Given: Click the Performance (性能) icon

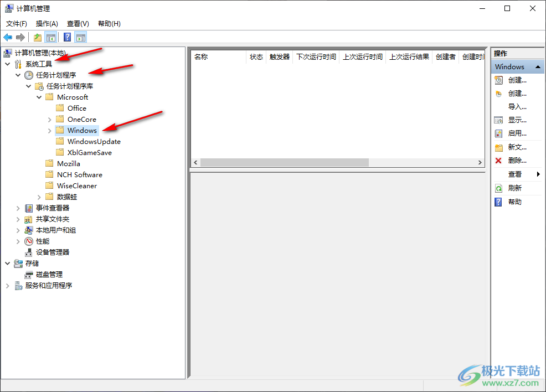Looking at the screenshot, I should (29, 241).
